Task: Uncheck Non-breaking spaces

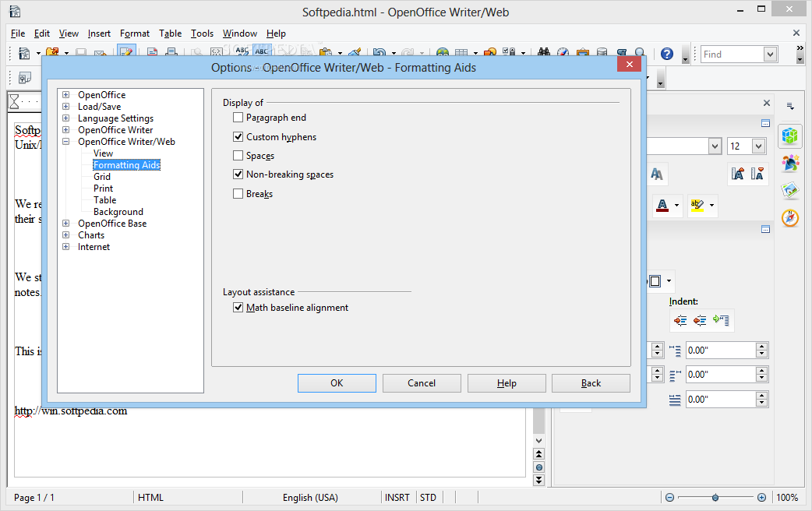Action: pyautogui.click(x=238, y=174)
